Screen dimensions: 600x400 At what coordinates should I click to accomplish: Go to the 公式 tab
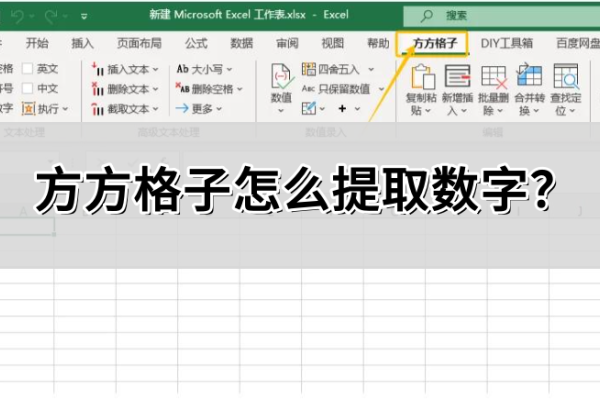coord(196,43)
